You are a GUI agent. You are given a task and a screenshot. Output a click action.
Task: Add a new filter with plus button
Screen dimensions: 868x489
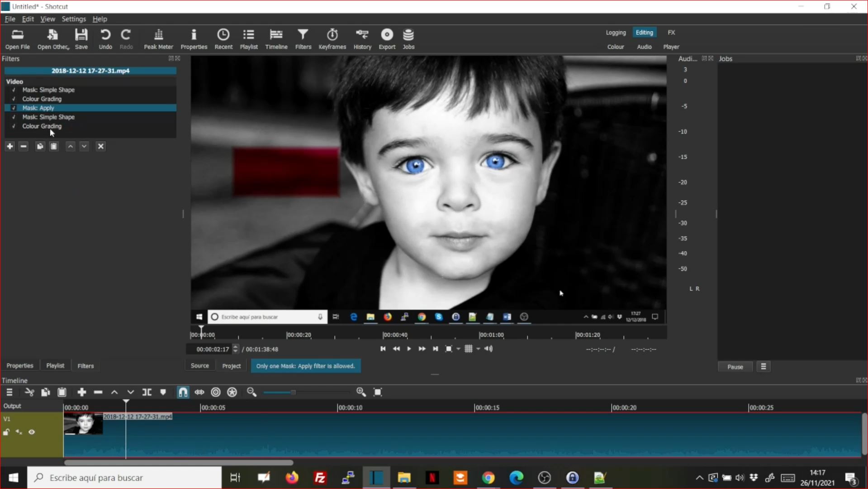point(10,146)
